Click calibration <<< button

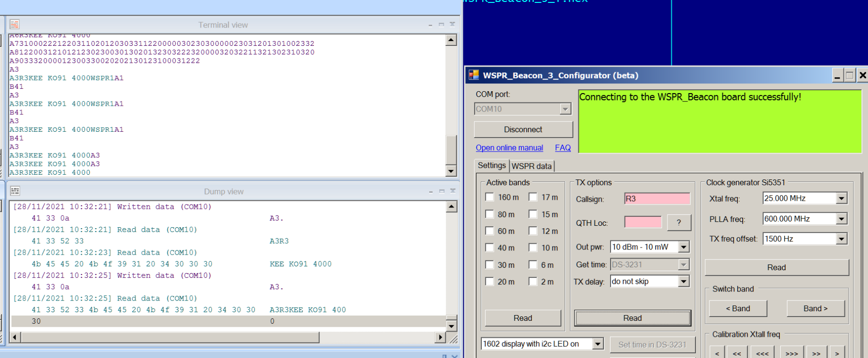point(762,353)
